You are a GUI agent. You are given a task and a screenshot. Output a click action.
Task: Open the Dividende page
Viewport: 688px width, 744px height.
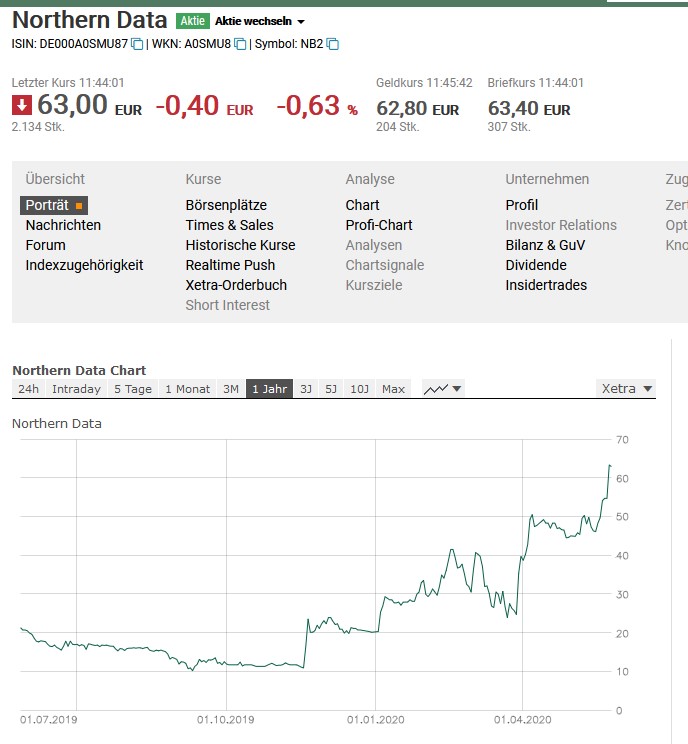536,265
